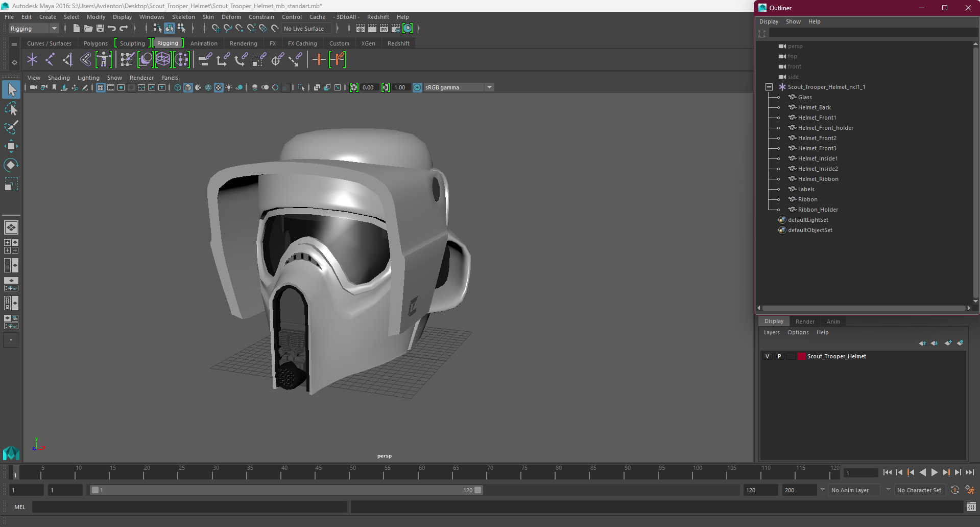Image resolution: width=980 pixels, height=527 pixels.
Task: Step forward one frame
Action: tap(958, 473)
